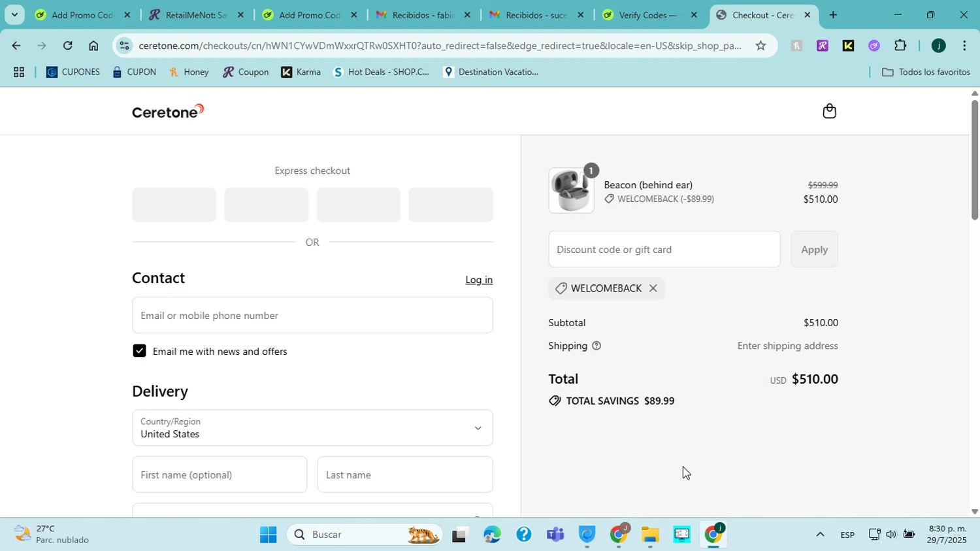Open the Windows Start menu

click(269, 535)
